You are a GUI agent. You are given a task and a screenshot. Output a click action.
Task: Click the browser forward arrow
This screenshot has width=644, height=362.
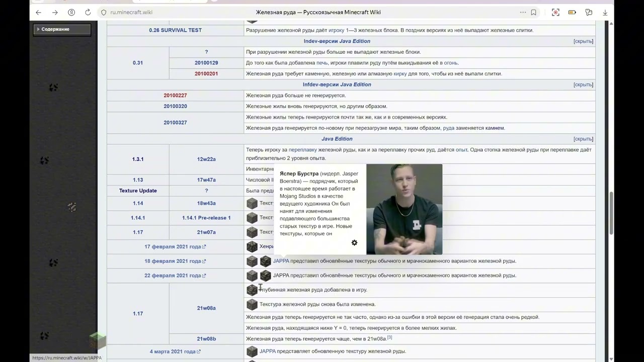(55, 13)
